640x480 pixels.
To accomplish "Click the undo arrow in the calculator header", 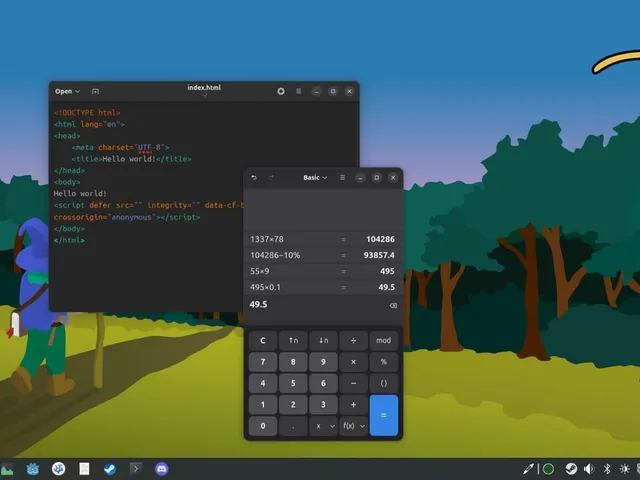I will pos(254,178).
